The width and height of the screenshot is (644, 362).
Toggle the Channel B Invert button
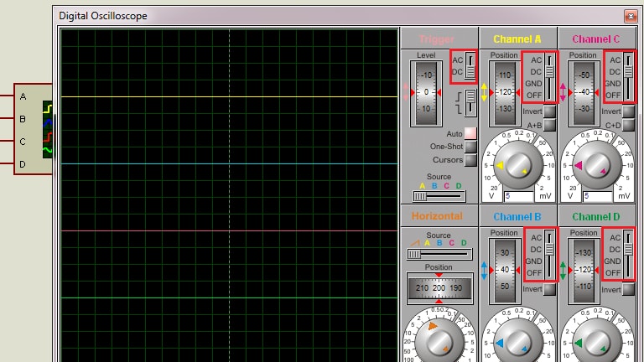coord(549,289)
